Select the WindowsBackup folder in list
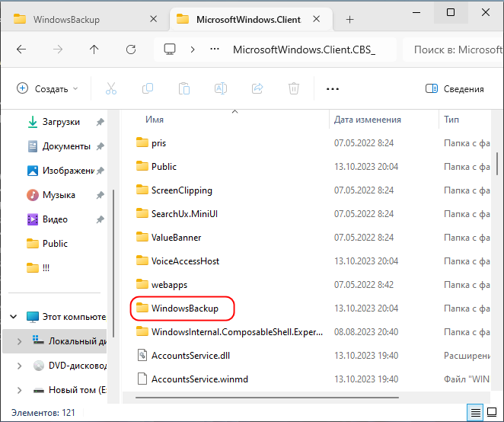504x422 pixels. (177, 309)
